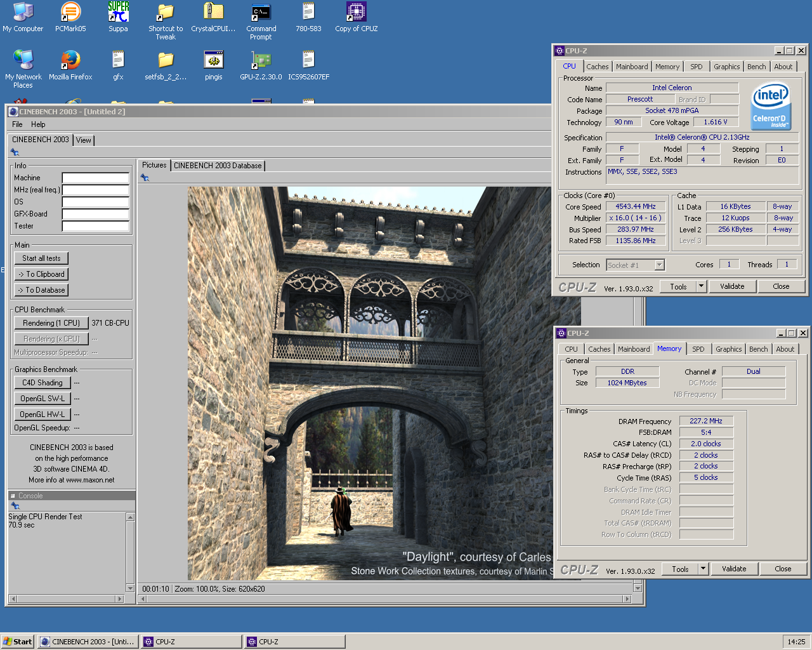Click into Machine input field

point(95,178)
